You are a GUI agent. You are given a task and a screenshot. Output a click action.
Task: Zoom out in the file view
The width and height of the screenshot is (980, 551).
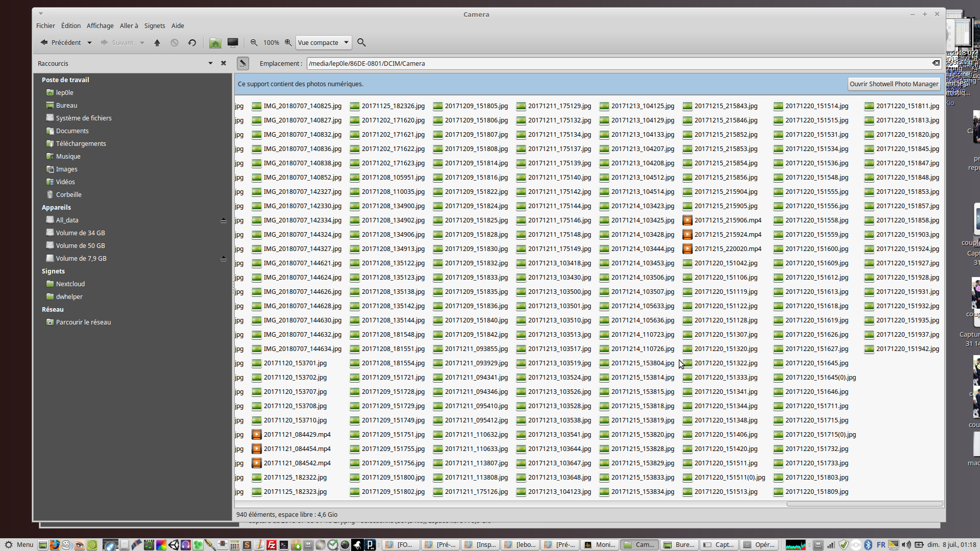pyautogui.click(x=254, y=43)
